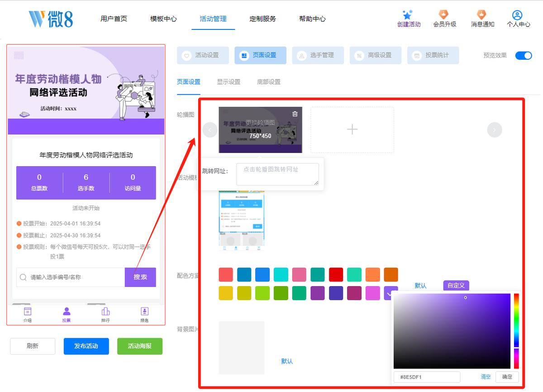Click the search magnifier in preview
This screenshot has height=392, width=543.
point(23,277)
